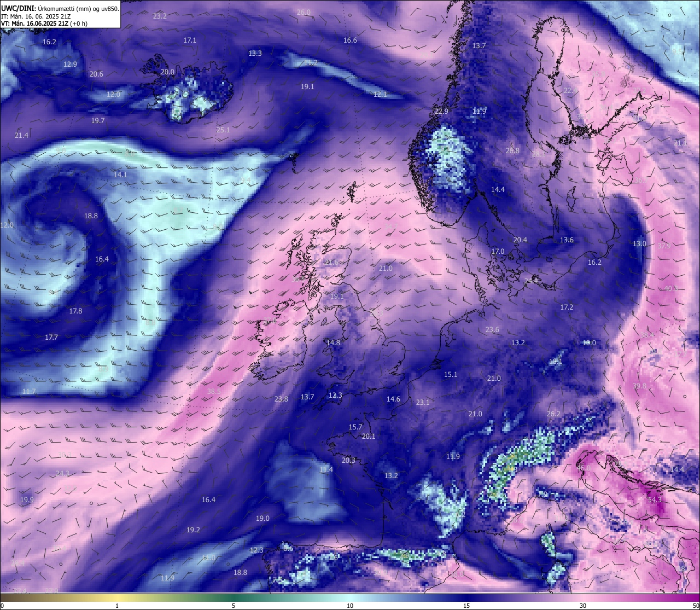The height and width of the screenshot is (610, 700).
Task: Click the 'IT: Mán. 16. 06. 2025 21Z' line
Action: [36, 16]
